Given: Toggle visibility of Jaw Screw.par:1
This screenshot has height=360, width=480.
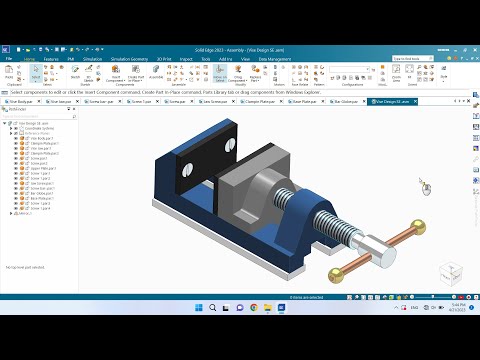Looking at the screenshot, I should [x=16, y=183].
